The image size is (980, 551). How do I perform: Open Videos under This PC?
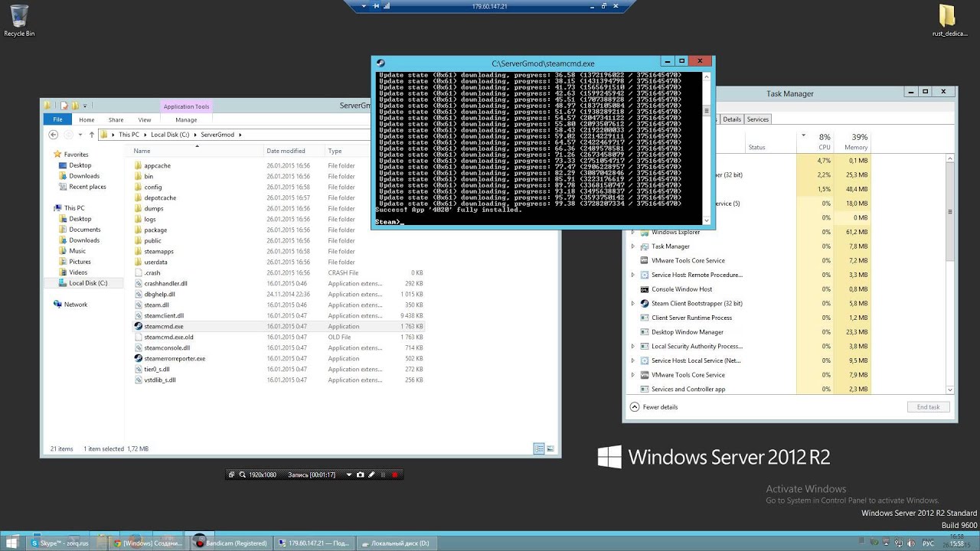78,272
